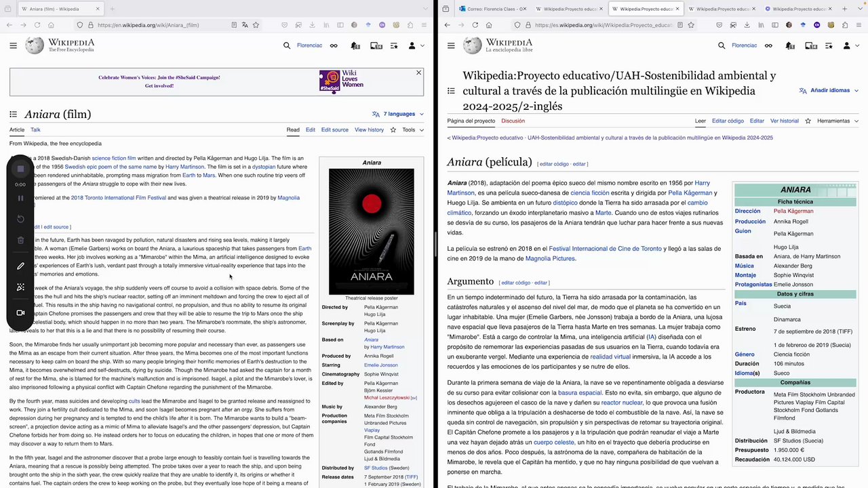Image resolution: width=868 pixels, height=488 pixels.
Task: Open the Emelie Jonsson link in the English infobox
Action: pyautogui.click(x=381, y=365)
